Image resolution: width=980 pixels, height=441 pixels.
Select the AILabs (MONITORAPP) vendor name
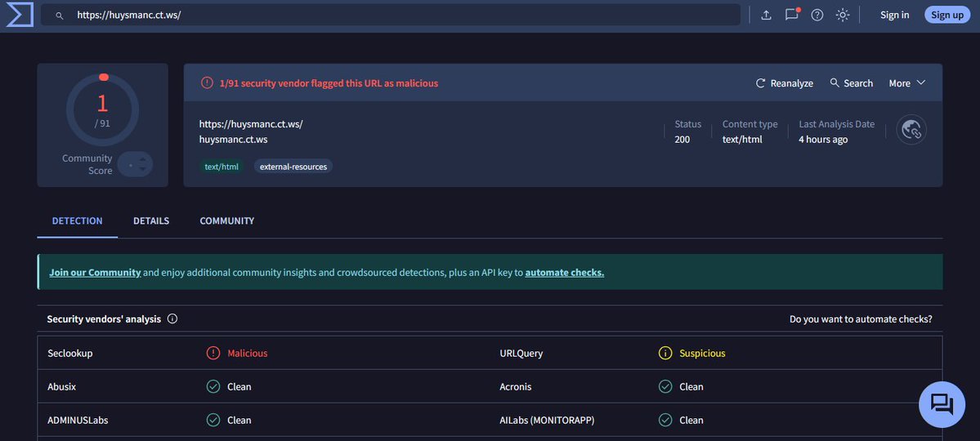pyautogui.click(x=547, y=421)
